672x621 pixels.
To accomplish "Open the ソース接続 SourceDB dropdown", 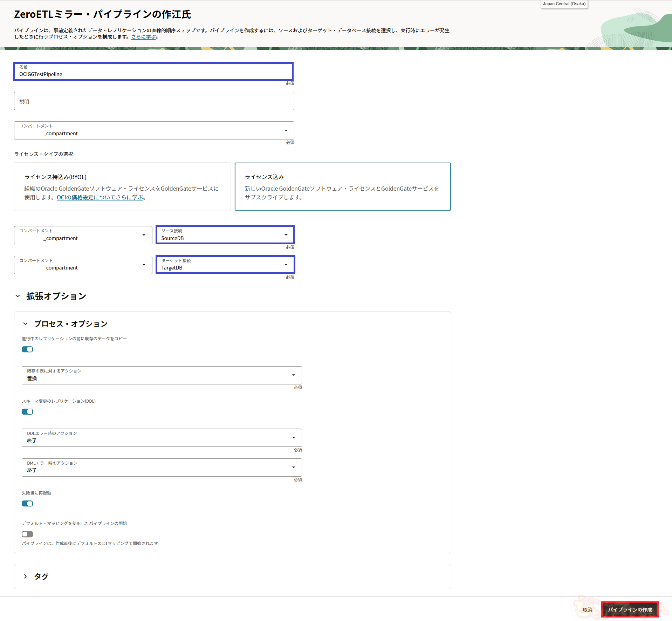I will 225,235.
